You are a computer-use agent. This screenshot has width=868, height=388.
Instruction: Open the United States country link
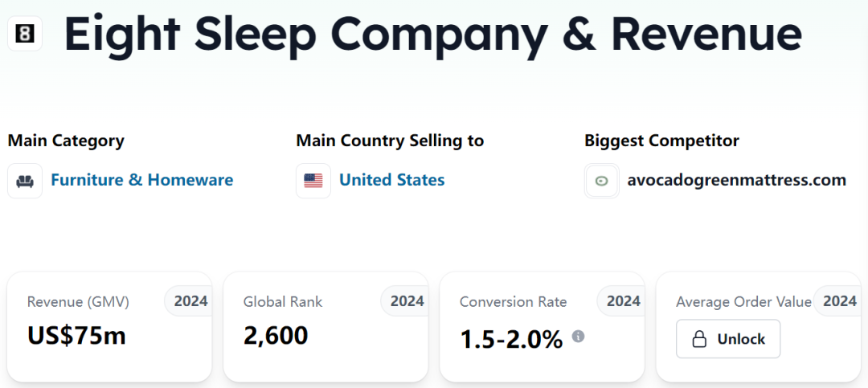(391, 180)
